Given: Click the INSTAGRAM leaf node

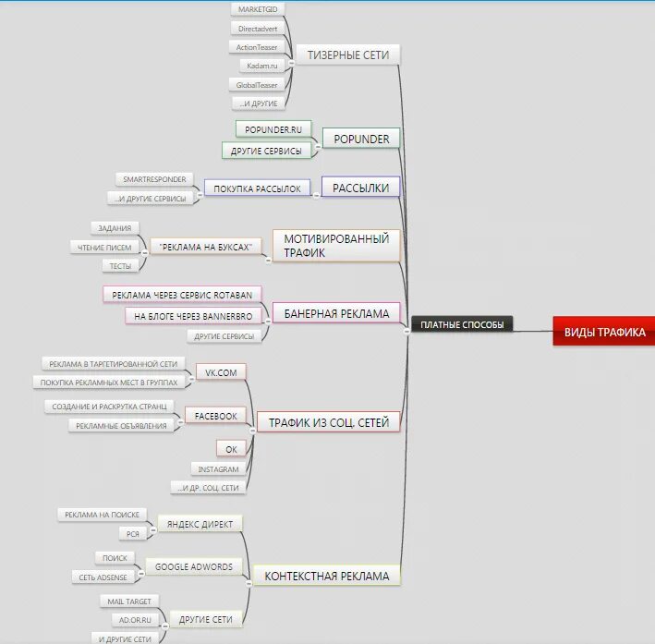Looking at the screenshot, I should click(218, 469).
